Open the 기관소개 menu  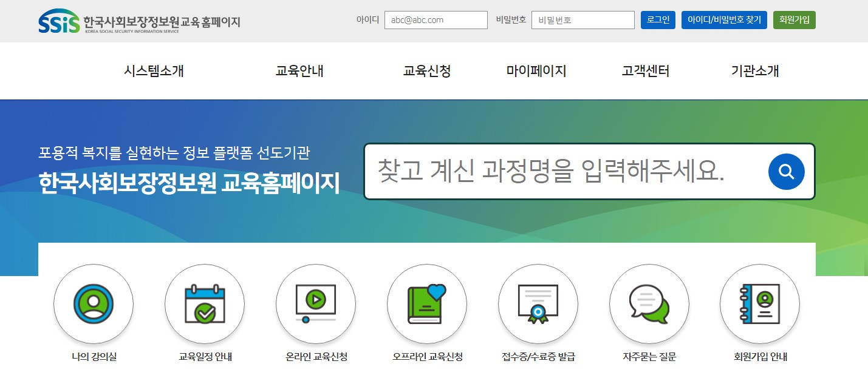755,71
